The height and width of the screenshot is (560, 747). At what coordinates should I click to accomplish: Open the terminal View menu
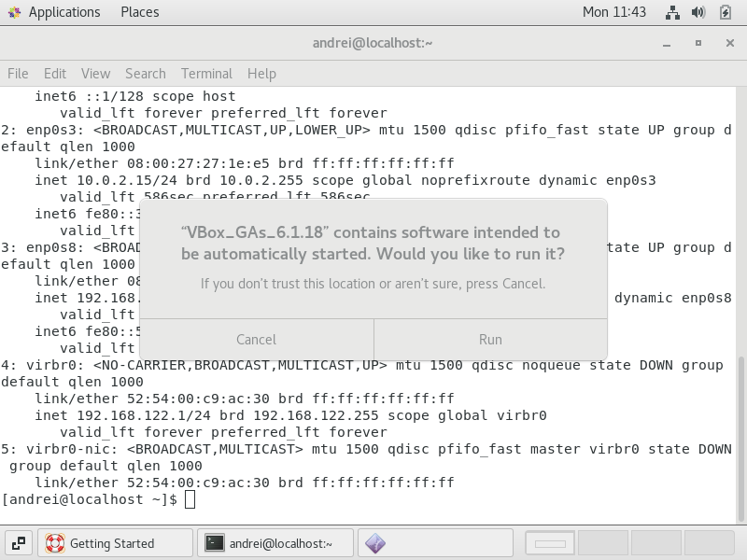click(x=95, y=74)
